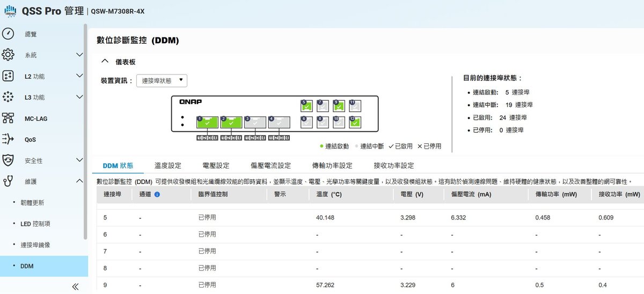Select port 12 on the switch diagram
This screenshot has height=294, width=644.
click(x=355, y=123)
